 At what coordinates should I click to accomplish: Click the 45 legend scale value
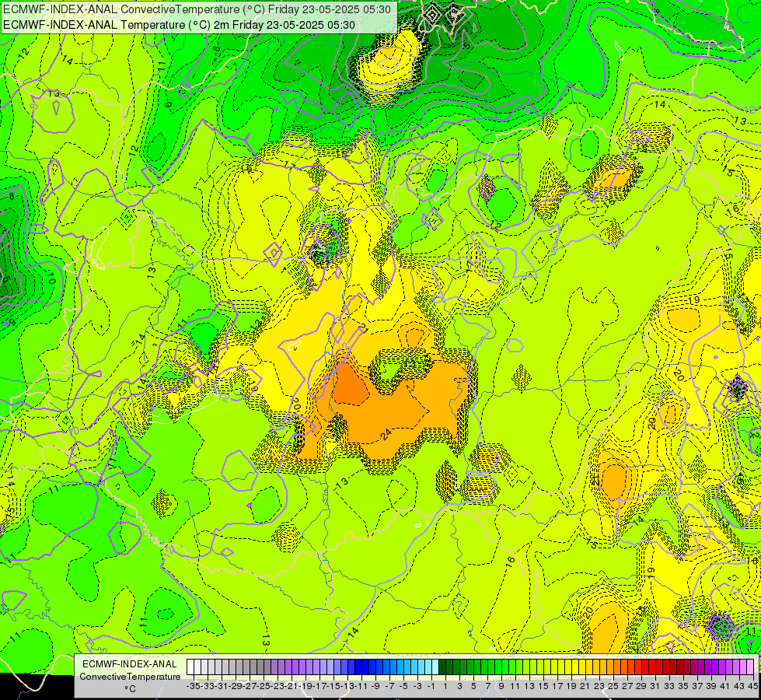pos(752,686)
